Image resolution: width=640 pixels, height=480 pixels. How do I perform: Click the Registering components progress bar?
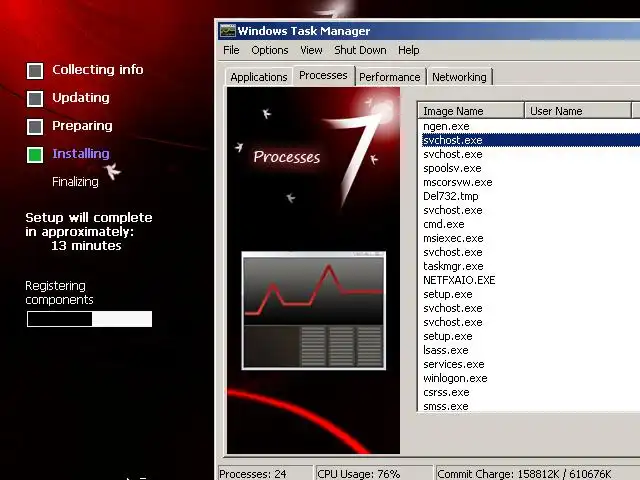(x=89, y=319)
